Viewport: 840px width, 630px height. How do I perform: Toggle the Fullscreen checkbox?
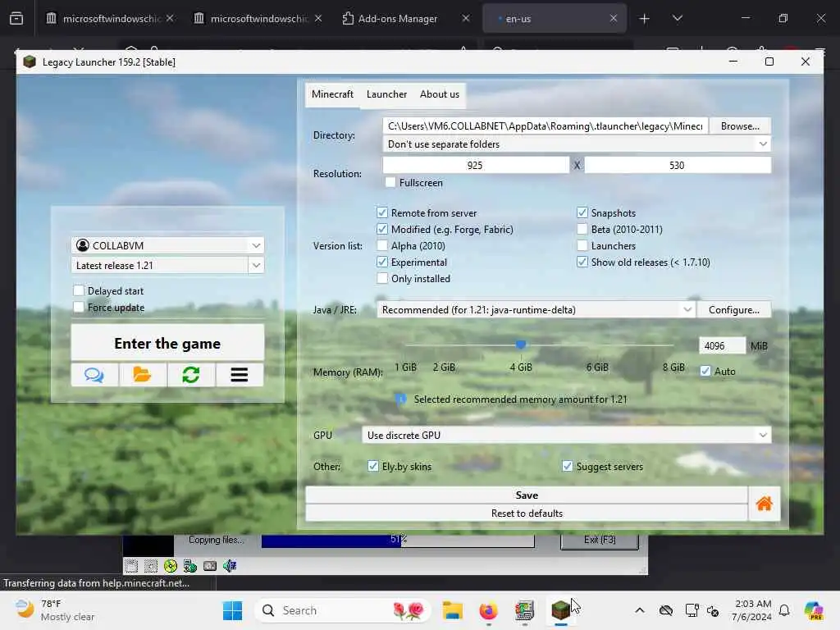(390, 183)
